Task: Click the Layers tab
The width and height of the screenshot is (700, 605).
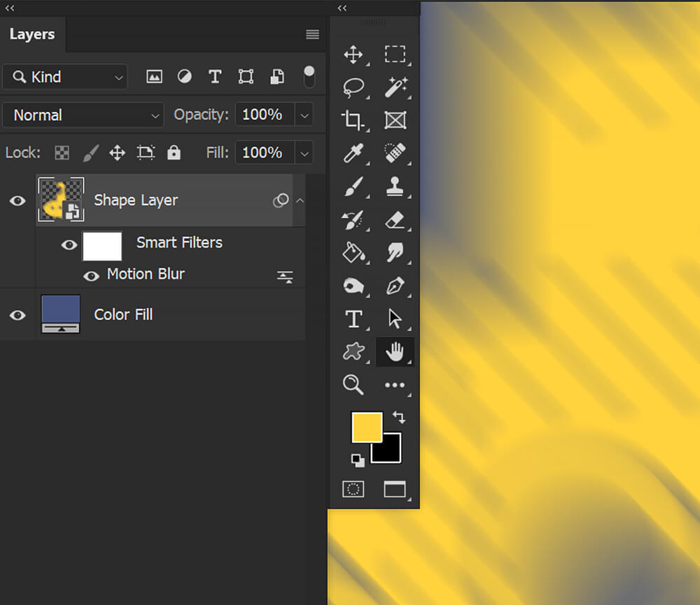Action: tap(32, 34)
